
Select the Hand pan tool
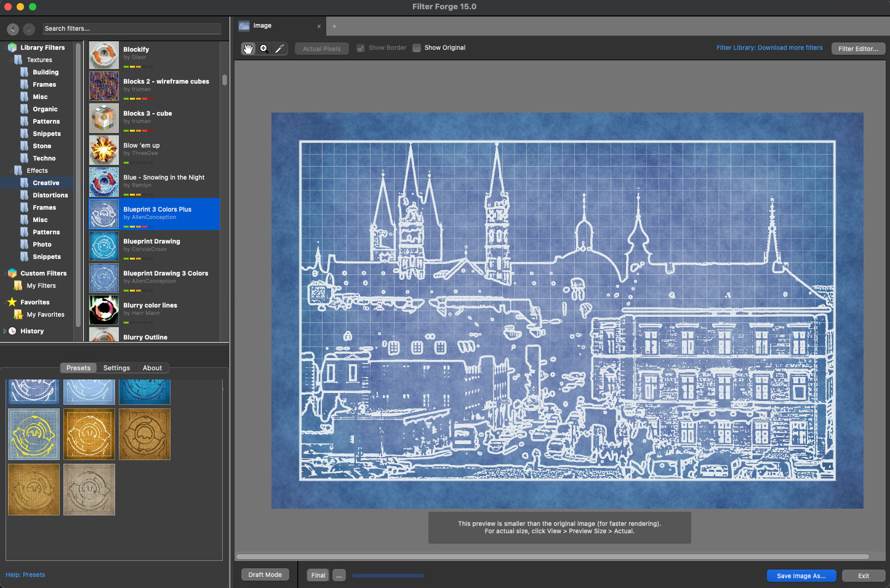tap(248, 49)
